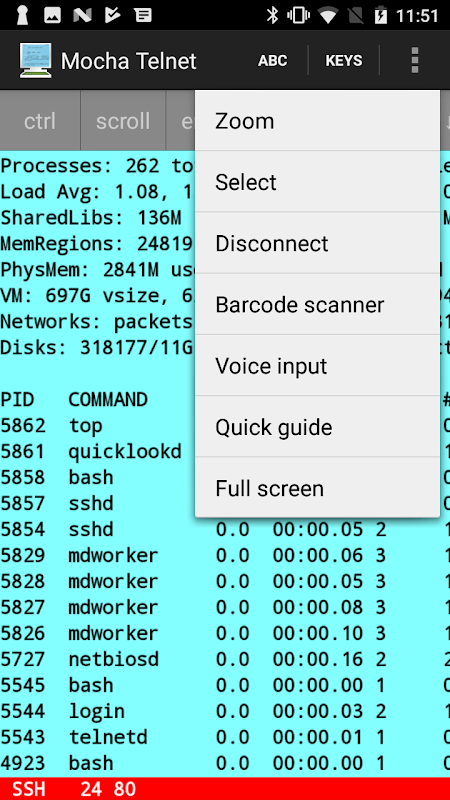Tap the vibrate mode icon in status bar
Screen dimensions: 450x800
pyautogui.click(x=298, y=15)
